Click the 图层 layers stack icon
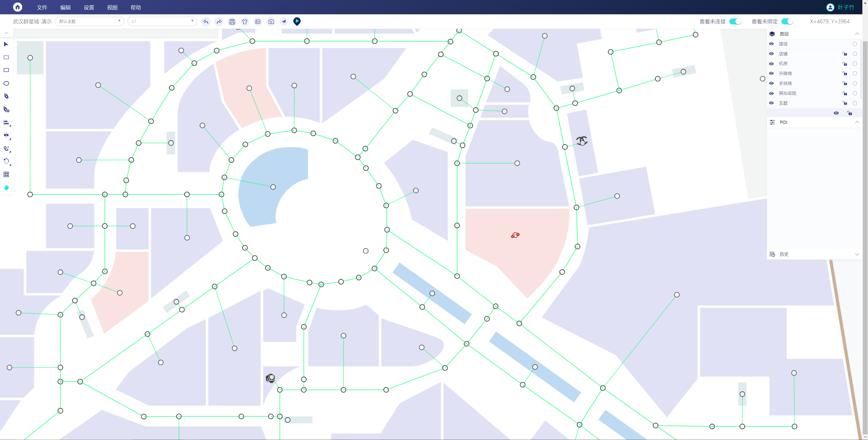 coord(772,34)
